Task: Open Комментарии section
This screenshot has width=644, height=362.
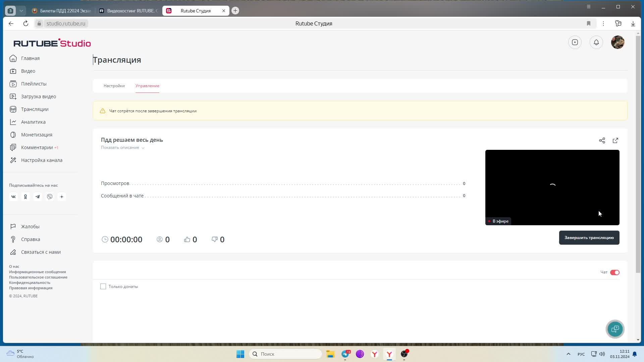Action: coord(34,147)
